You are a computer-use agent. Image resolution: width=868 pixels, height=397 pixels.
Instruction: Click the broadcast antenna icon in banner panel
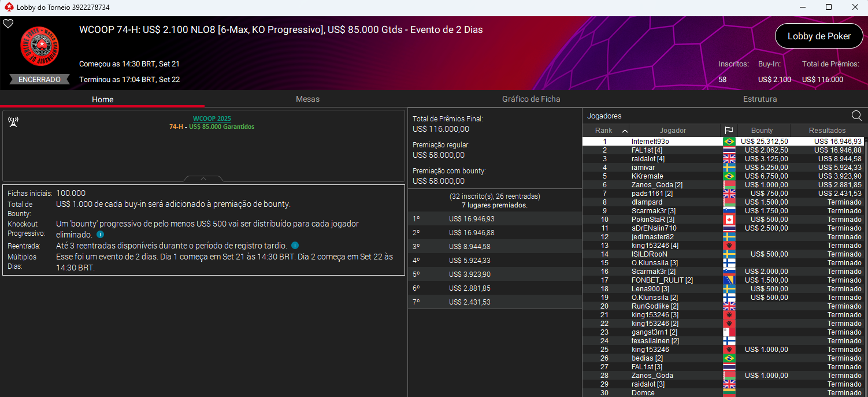coord(13,122)
